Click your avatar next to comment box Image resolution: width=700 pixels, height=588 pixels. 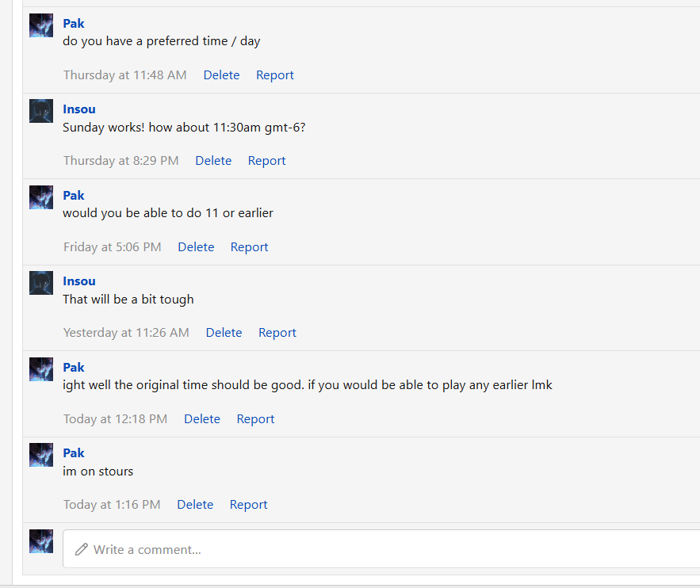pyautogui.click(x=41, y=541)
